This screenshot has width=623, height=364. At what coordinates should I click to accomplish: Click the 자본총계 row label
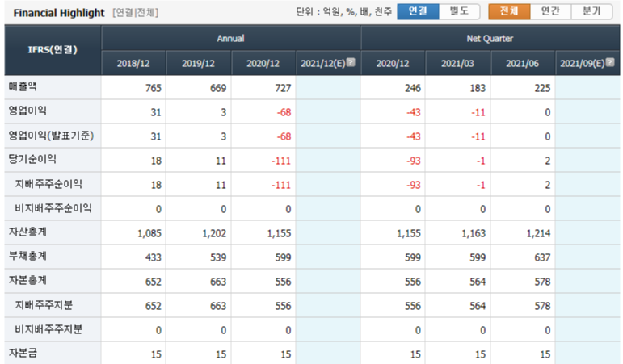tap(27, 280)
